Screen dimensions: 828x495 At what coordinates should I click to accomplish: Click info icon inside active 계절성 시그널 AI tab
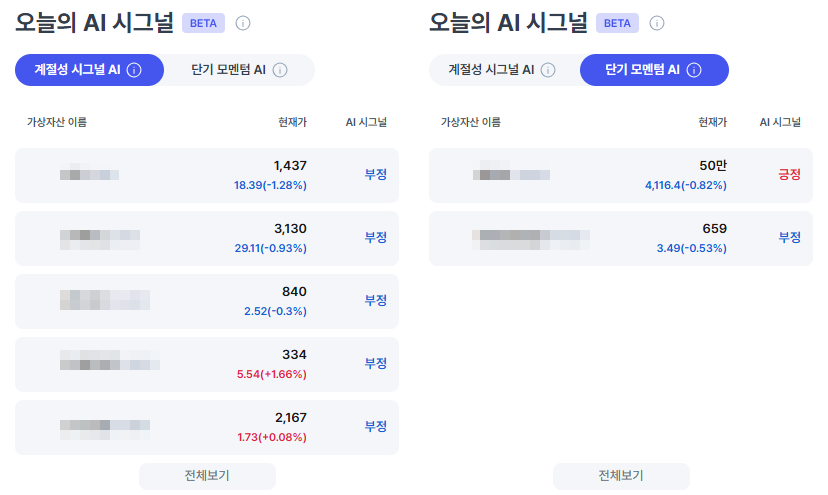pyautogui.click(x=134, y=70)
